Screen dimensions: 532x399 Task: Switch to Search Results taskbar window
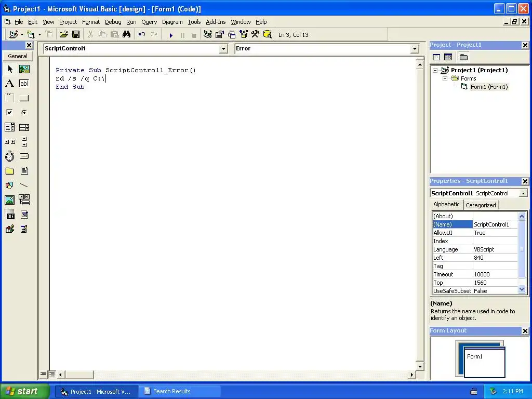pyautogui.click(x=180, y=391)
